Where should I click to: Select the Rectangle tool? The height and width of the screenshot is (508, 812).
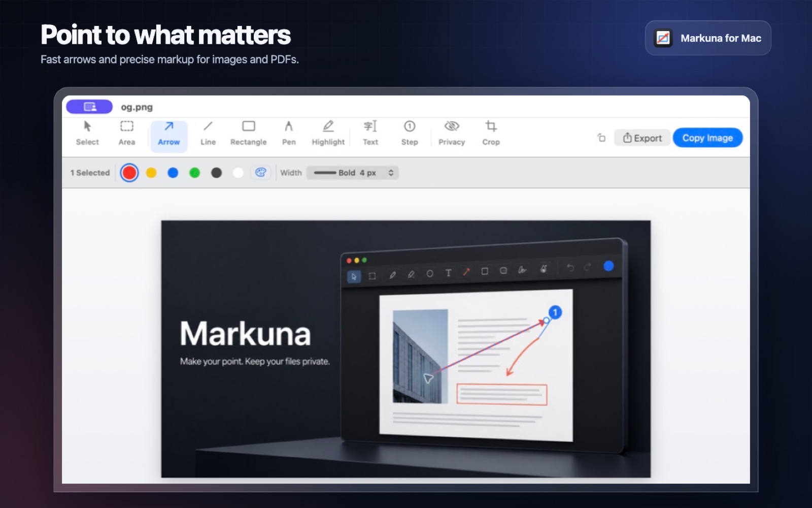pos(249,134)
